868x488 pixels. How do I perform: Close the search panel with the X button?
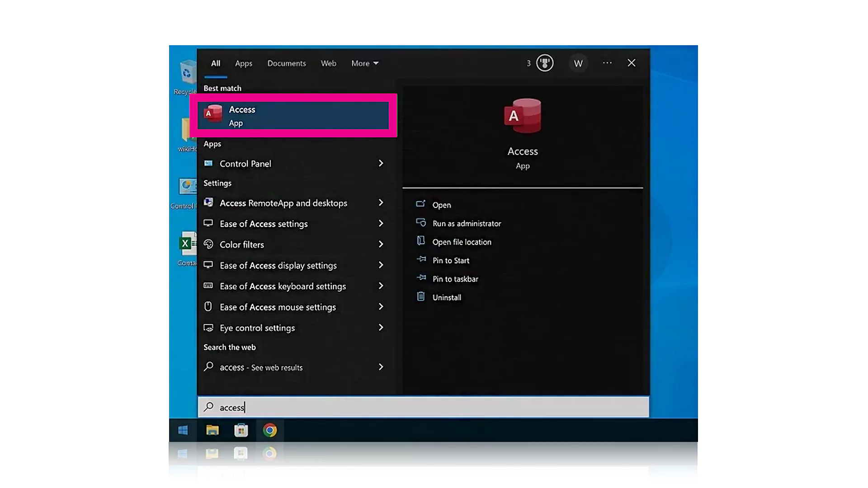click(x=632, y=63)
